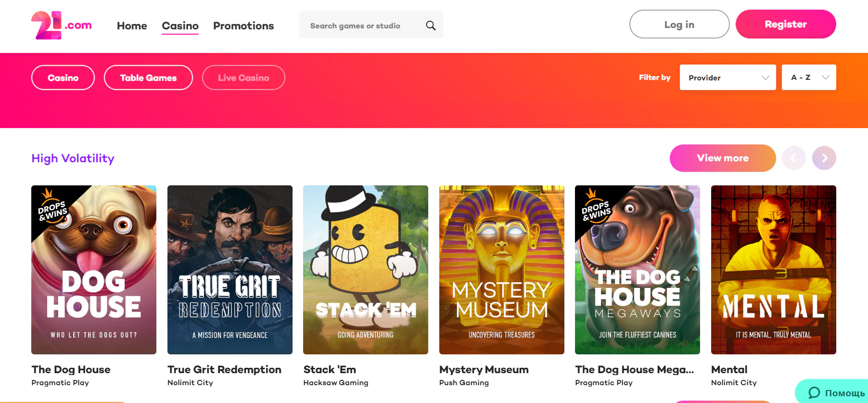Image resolution: width=868 pixels, height=403 pixels.
Task: Click Pragmatic Play under Dog House Mega...
Action: pos(604,383)
